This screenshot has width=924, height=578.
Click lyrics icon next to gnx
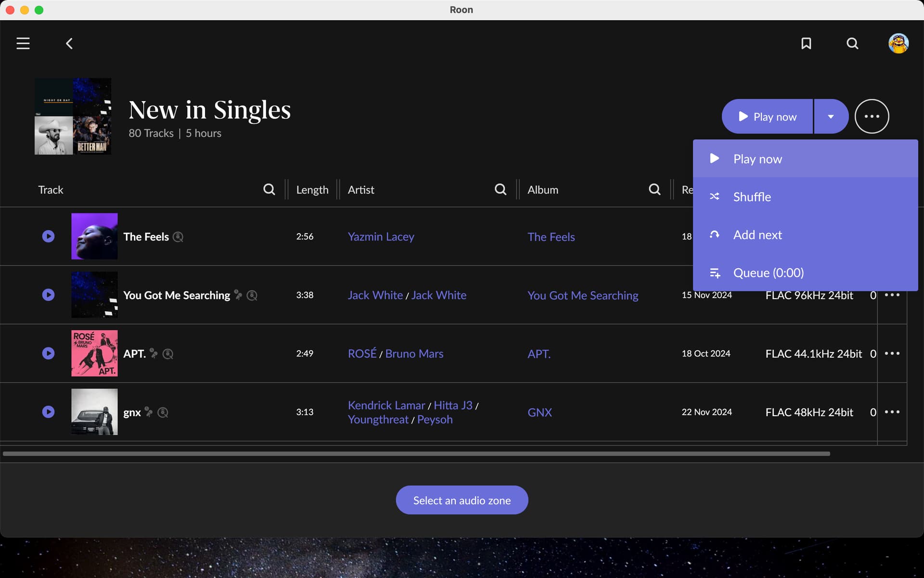click(163, 413)
